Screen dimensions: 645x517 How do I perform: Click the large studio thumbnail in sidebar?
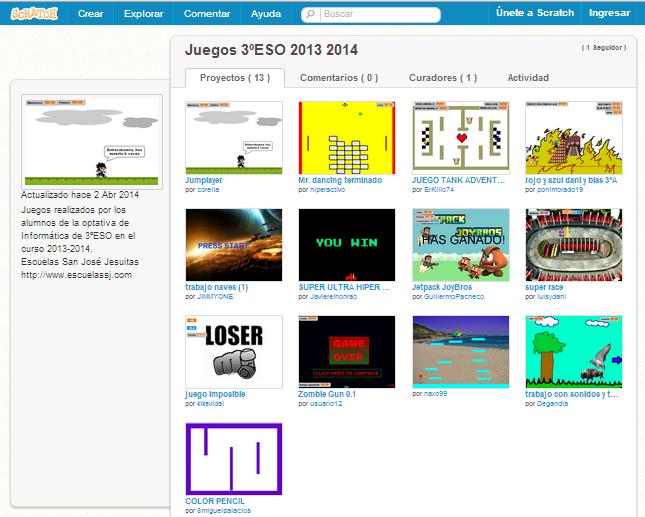pos(92,142)
